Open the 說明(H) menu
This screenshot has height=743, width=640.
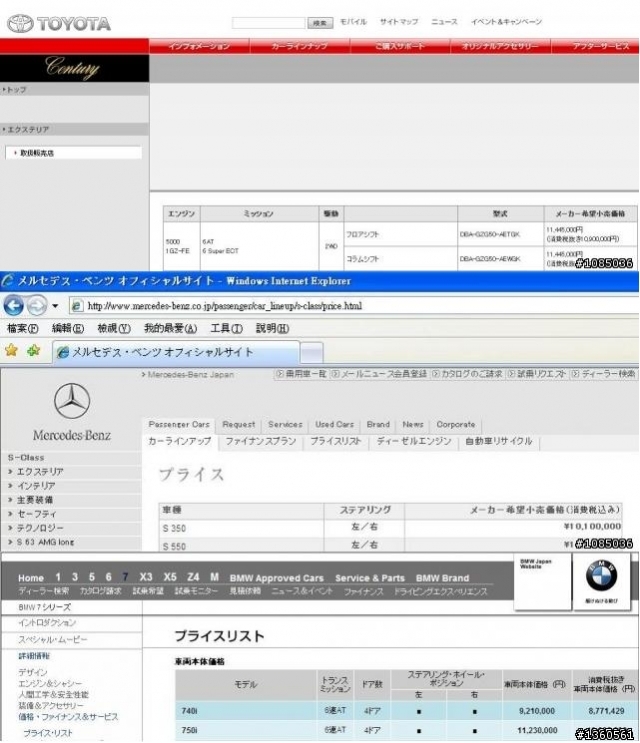[272, 328]
